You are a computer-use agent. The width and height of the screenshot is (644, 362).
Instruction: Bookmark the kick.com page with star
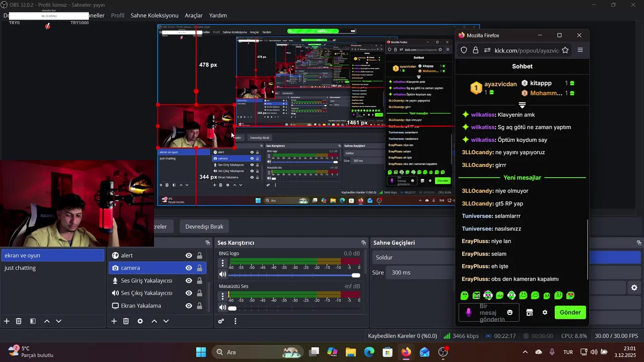[x=565, y=50]
